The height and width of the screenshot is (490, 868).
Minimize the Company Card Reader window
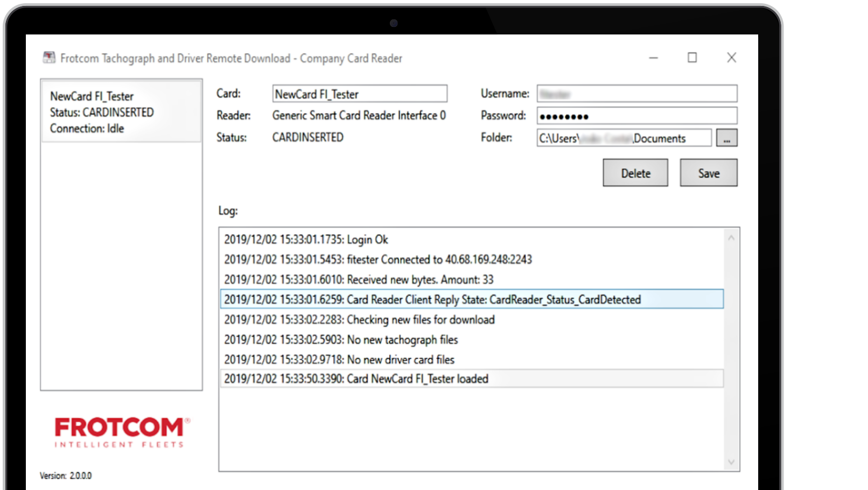pos(653,58)
